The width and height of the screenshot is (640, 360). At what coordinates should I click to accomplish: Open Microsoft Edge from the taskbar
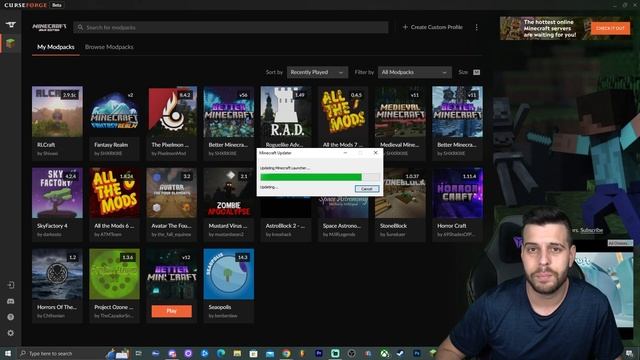point(221,353)
